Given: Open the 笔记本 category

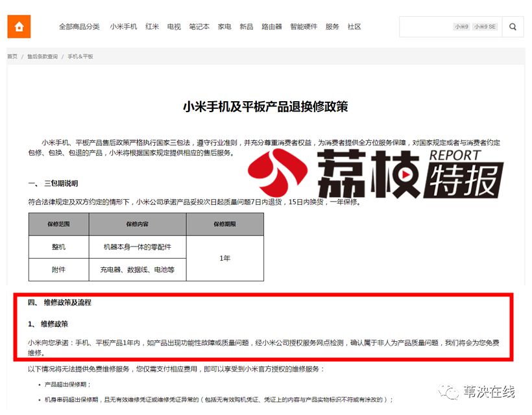Looking at the screenshot, I should pyautogui.click(x=199, y=27).
